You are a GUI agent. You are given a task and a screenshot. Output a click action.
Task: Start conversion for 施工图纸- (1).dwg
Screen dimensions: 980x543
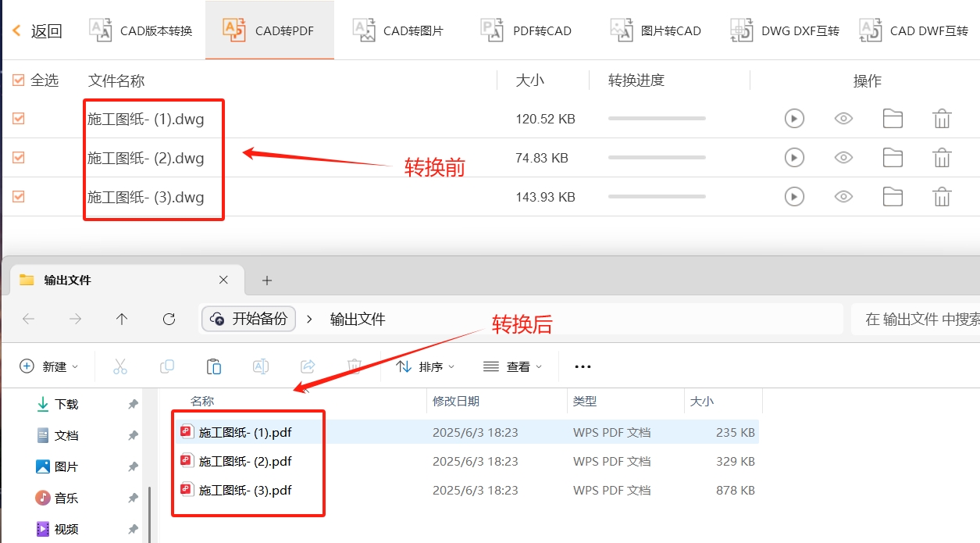794,119
